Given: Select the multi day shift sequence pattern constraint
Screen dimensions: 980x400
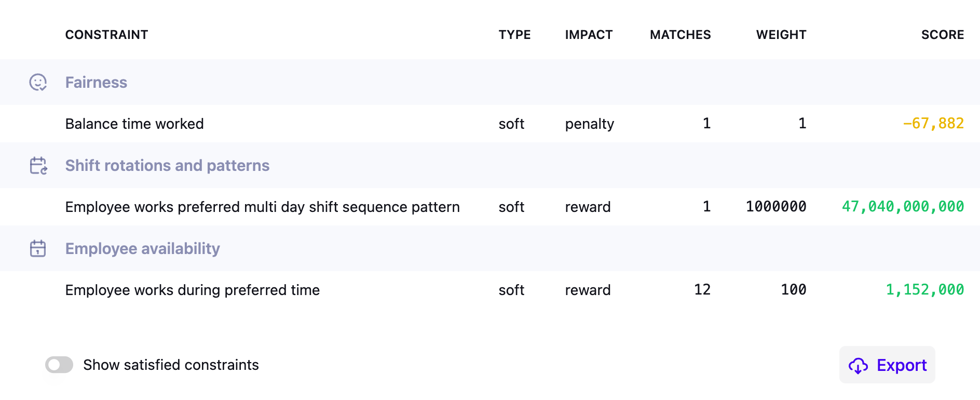Looking at the screenshot, I should (262, 207).
